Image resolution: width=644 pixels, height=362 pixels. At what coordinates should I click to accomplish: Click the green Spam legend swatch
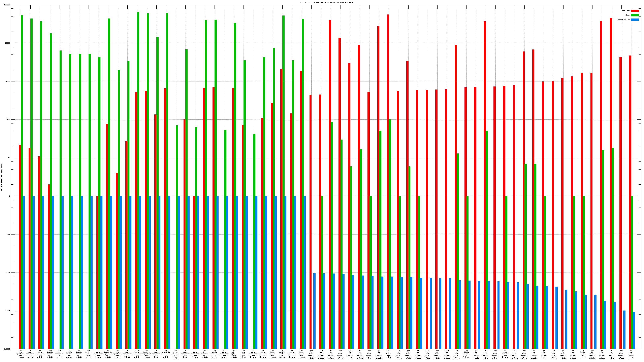635,15
